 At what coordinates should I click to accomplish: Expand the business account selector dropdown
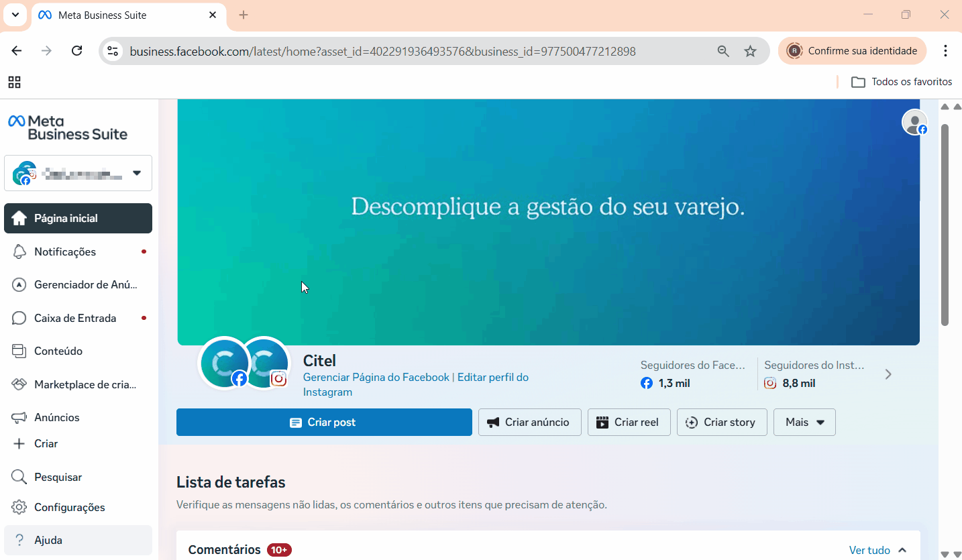click(x=137, y=173)
